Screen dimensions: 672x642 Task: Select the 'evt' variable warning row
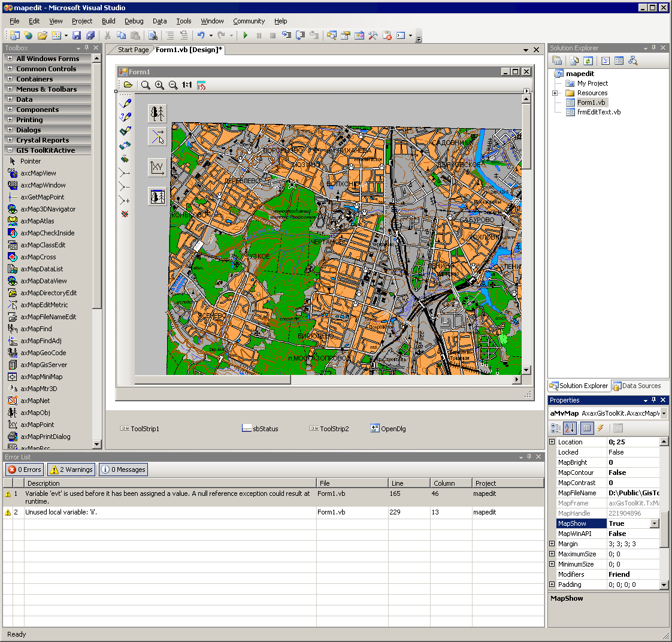pyautogui.click(x=274, y=497)
